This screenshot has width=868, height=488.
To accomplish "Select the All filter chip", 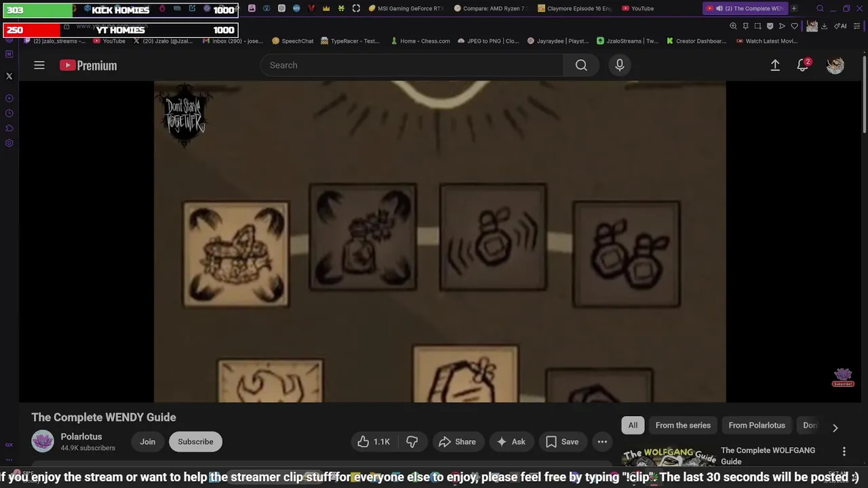I will 633,425.
